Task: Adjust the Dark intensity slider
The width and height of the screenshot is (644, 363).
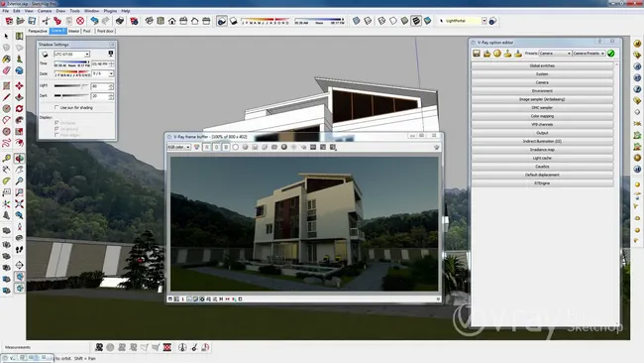Action: point(71,96)
